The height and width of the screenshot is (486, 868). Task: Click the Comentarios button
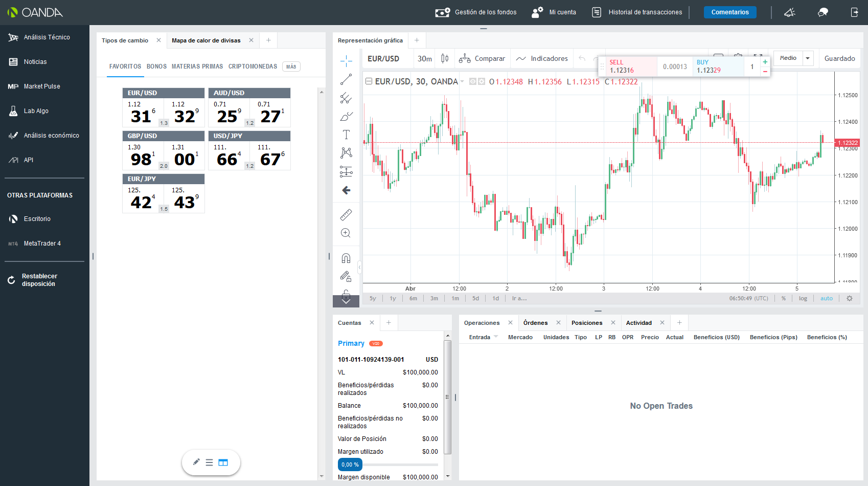coord(730,12)
